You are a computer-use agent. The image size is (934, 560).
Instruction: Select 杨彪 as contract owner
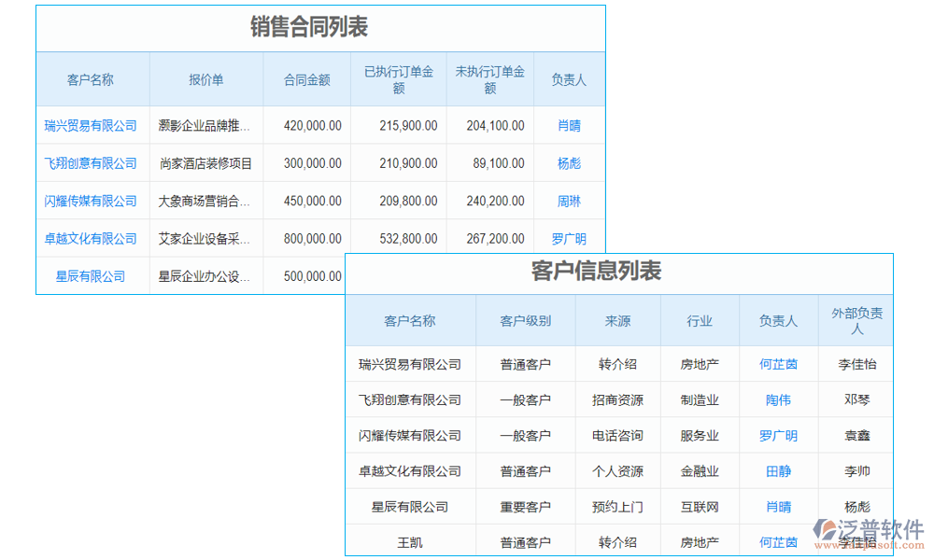tap(568, 162)
